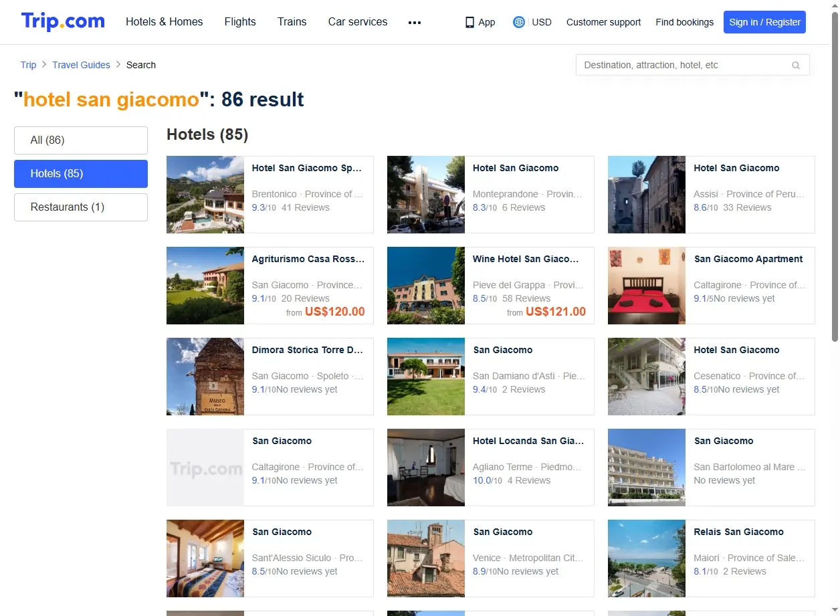840x616 pixels.
Task: Open Relais San Giacomo photo
Action: coord(647,558)
